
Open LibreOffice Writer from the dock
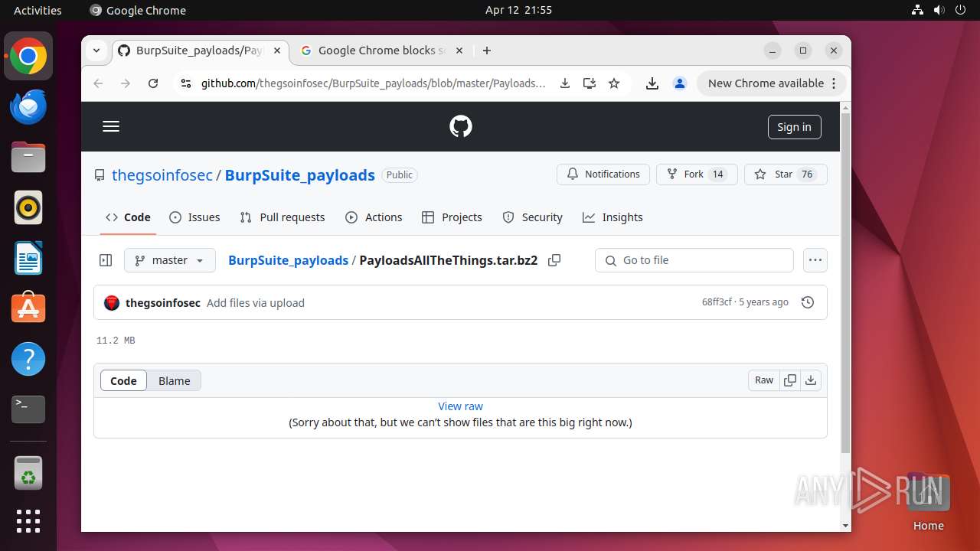point(28,258)
